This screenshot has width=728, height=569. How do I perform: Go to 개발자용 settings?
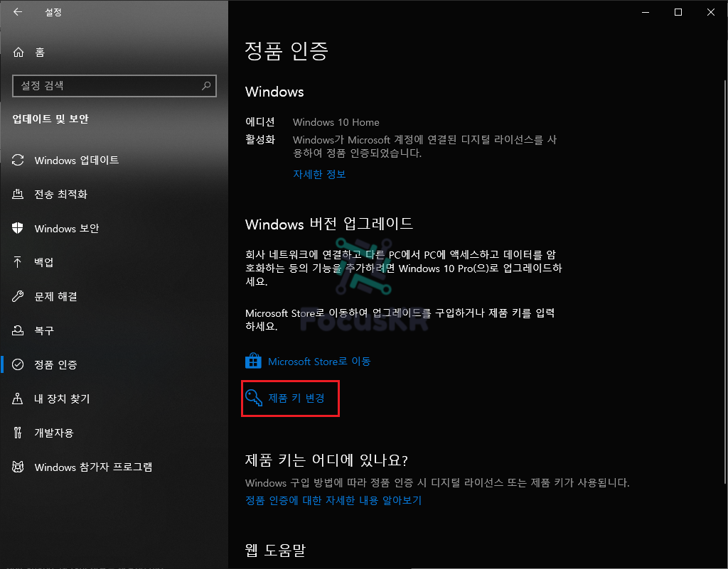(114, 433)
